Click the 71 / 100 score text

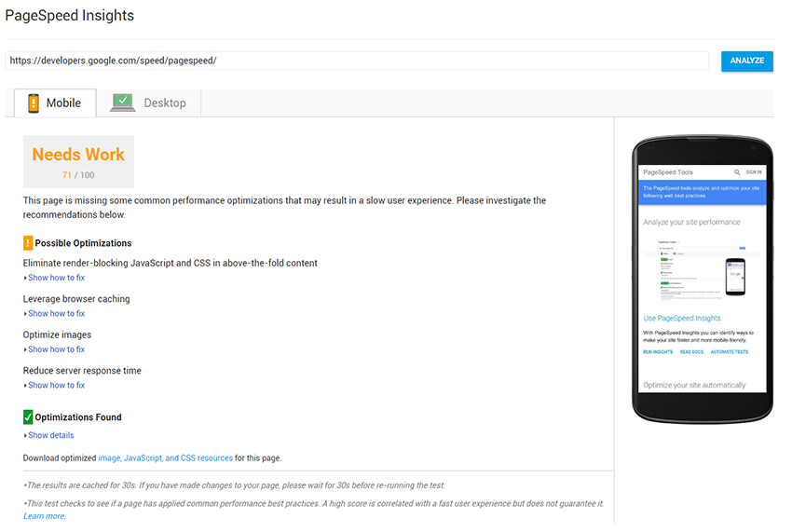pos(78,175)
